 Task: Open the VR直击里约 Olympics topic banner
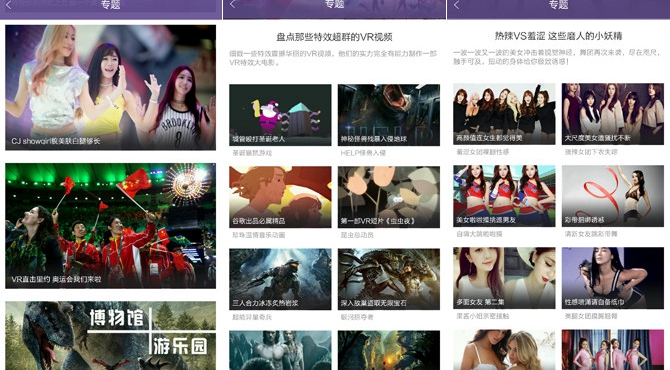point(110,226)
